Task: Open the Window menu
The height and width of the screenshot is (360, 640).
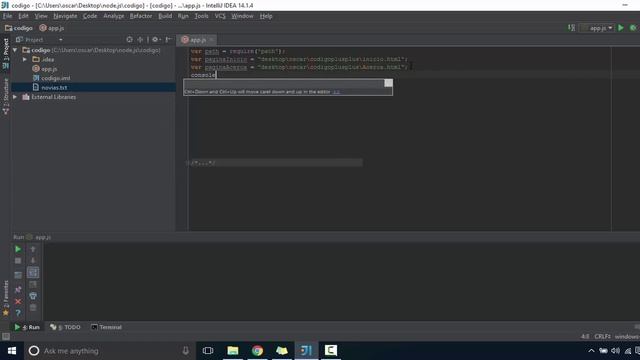Action: pyautogui.click(x=242, y=16)
